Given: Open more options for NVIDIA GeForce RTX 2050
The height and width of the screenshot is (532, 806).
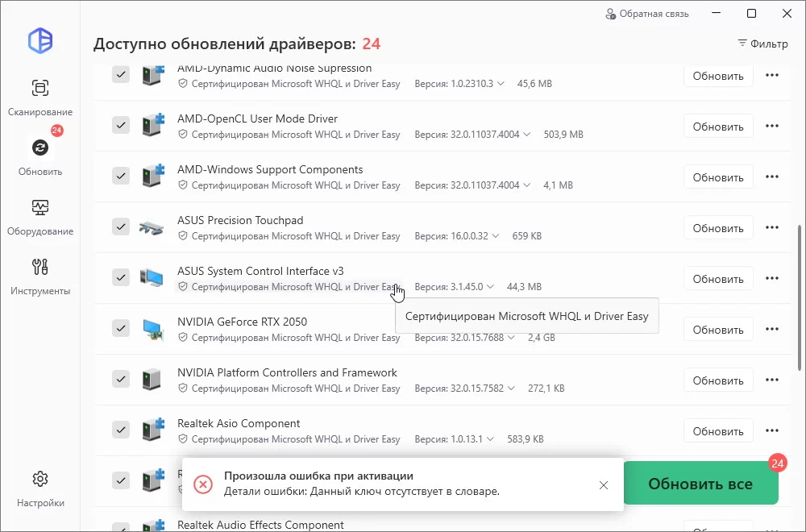Looking at the screenshot, I should coord(772,330).
